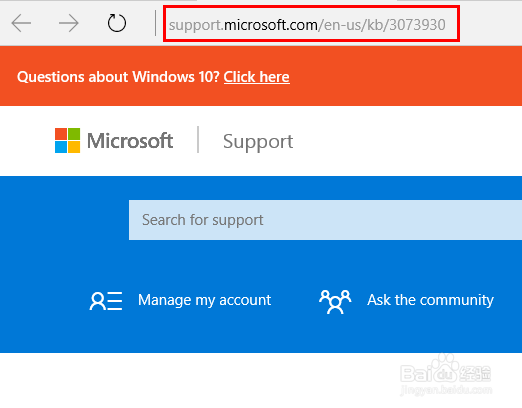Focus the 'Search for support' field

tap(325, 220)
